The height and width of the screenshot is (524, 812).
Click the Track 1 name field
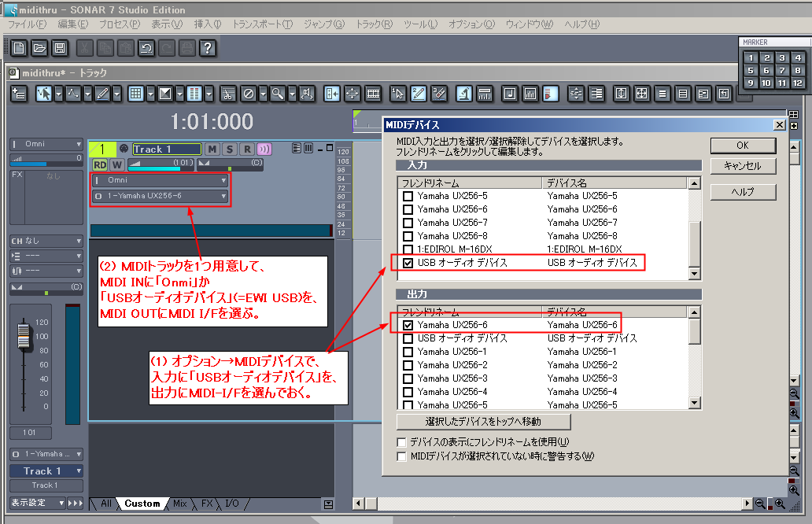[167, 149]
